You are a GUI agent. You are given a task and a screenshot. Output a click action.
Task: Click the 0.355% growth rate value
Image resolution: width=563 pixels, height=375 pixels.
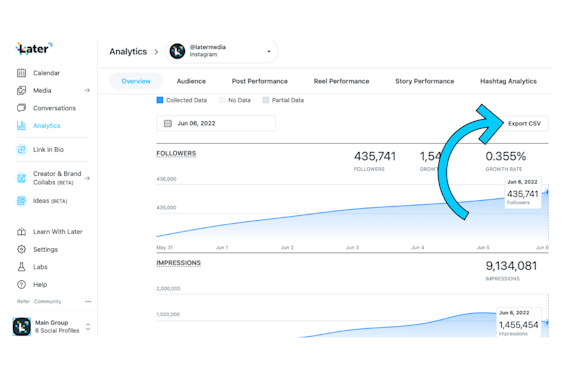click(x=506, y=156)
